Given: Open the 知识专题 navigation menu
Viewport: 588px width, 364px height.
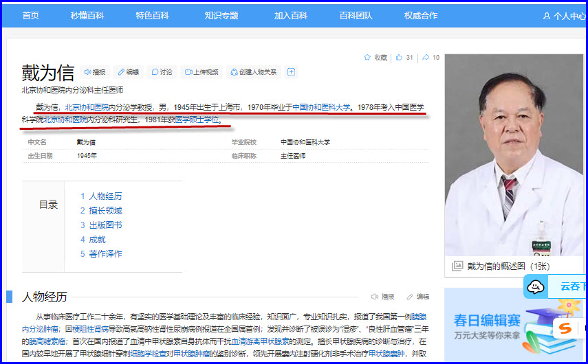Looking at the screenshot, I should (221, 15).
